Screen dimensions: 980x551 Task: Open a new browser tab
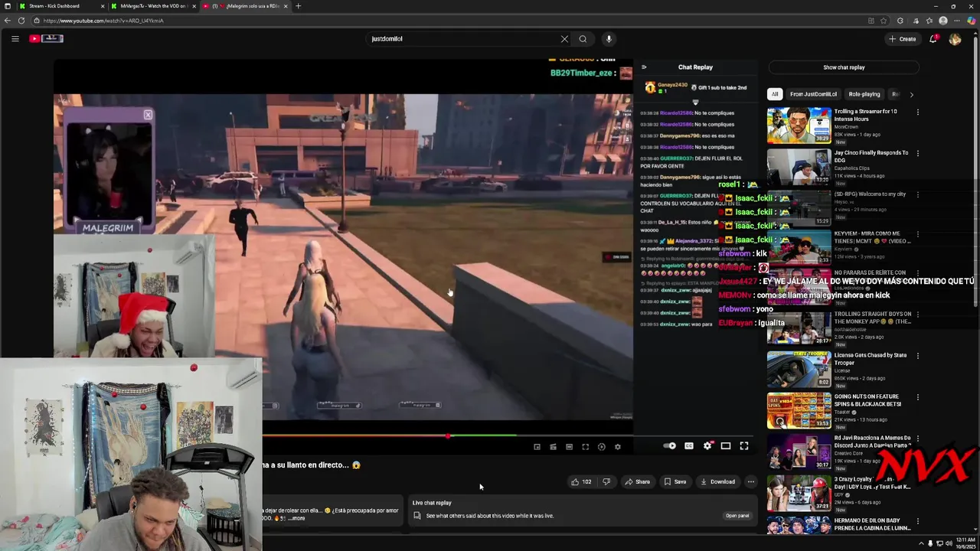click(298, 6)
